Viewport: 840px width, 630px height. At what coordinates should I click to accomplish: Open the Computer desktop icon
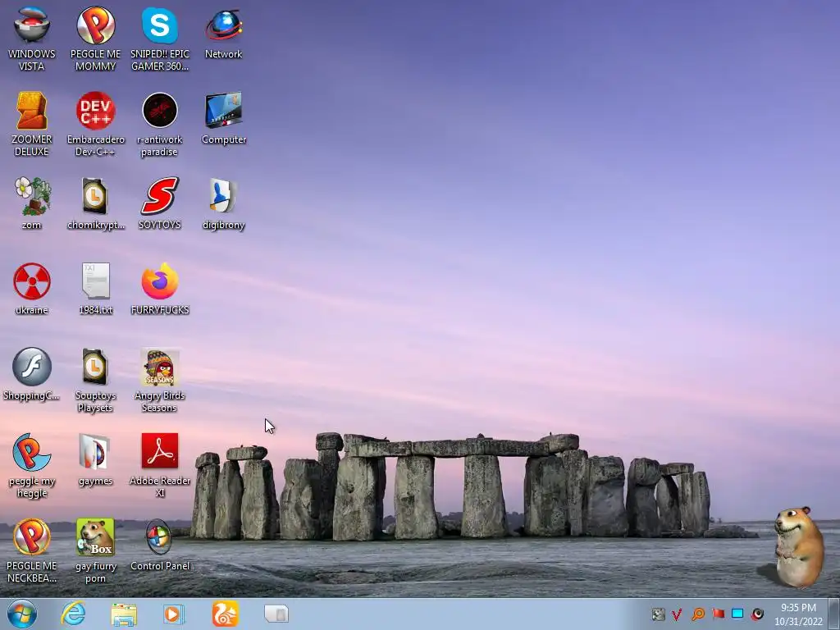click(x=223, y=118)
